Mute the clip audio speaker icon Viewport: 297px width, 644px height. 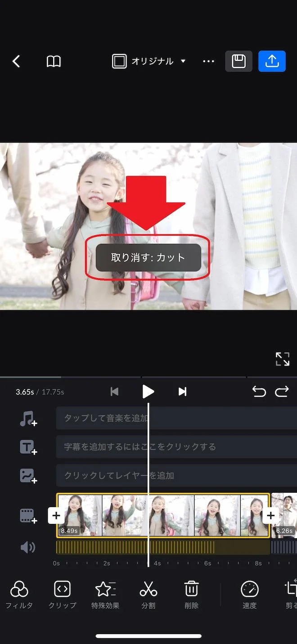[28, 547]
